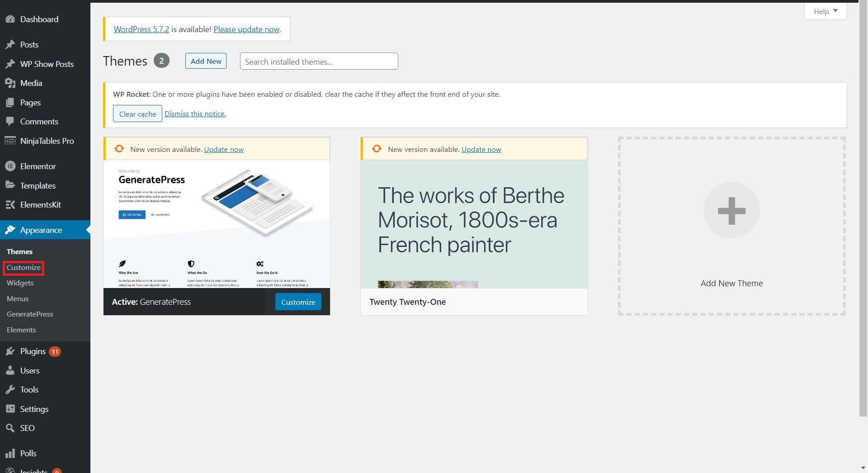
Task: Click the blue Customize button on GeneratePress
Action: [298, 302]
